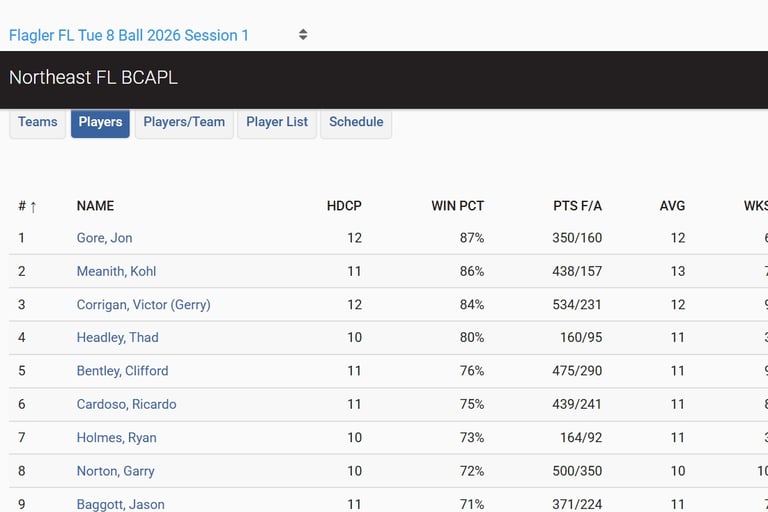Sort table by HDCP column header
Screen dimensions: 768x512
344,206
